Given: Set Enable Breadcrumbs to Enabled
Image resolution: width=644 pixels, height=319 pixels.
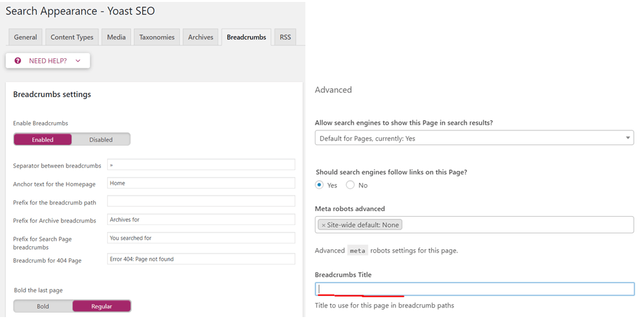Looking at the screenshot, I should coord(43,139).
